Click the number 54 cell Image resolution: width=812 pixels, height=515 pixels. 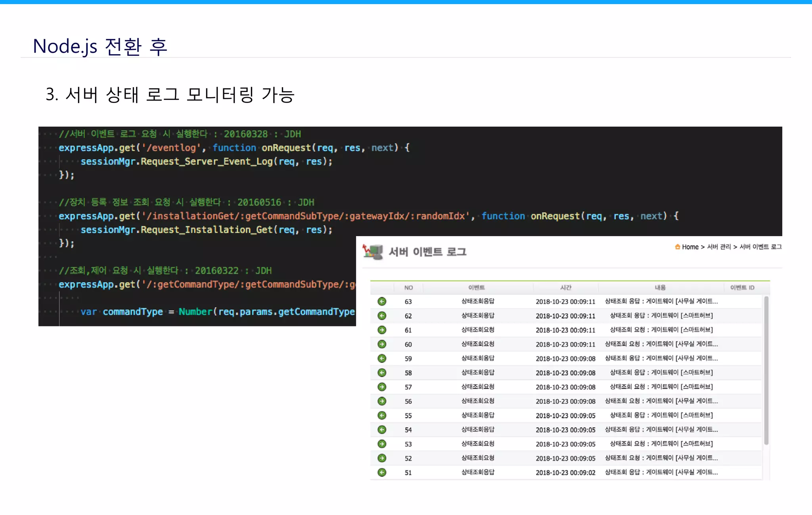click(x=408, y=430)
